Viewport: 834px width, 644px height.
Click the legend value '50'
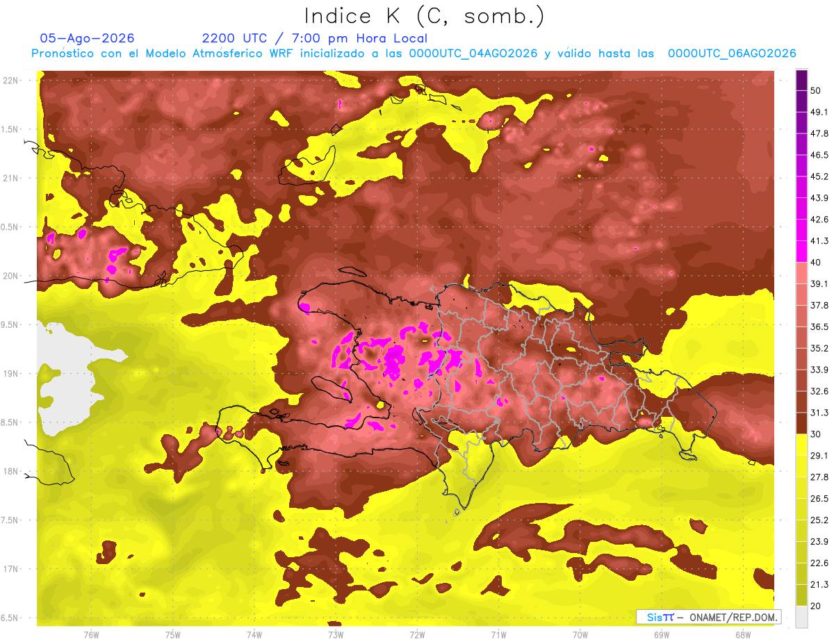point(816,90)
